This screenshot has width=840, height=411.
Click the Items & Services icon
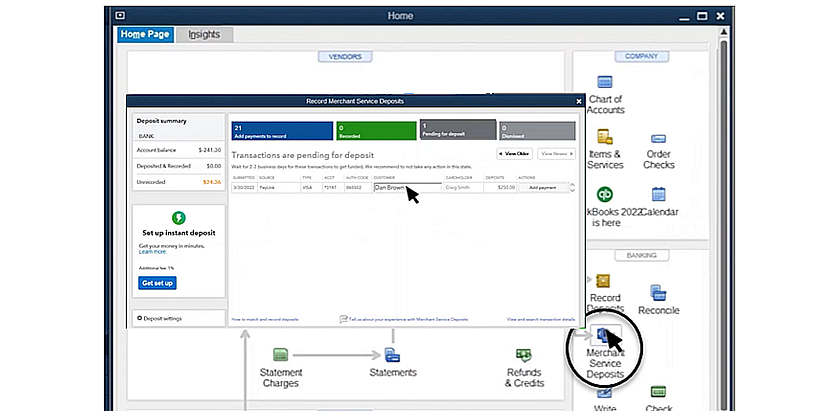pyautogui.click(x=605, y=138)
